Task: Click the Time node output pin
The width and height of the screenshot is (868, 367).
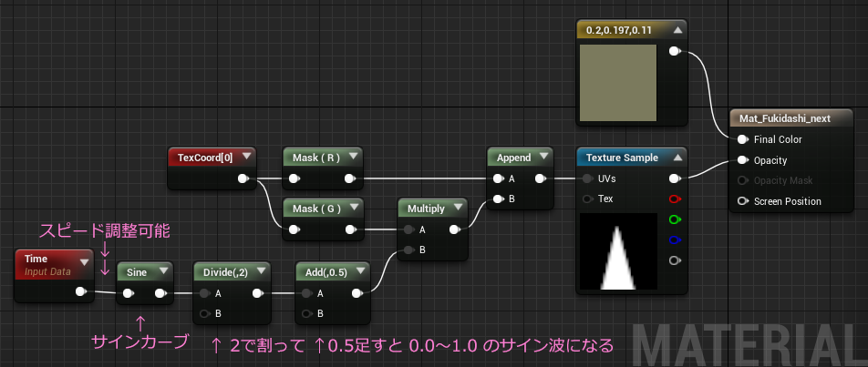Action: click(x=81, y=291)
